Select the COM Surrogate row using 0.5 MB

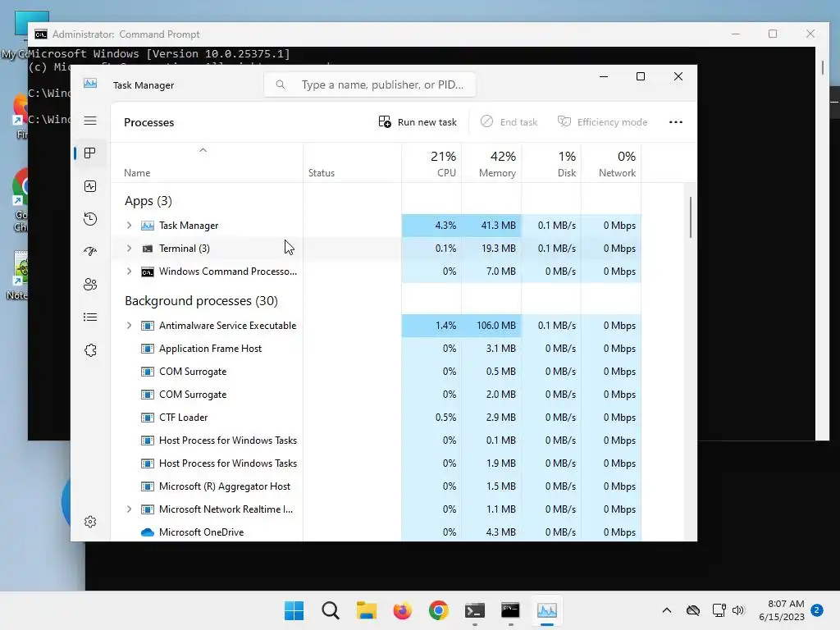[x=376, y=372]
